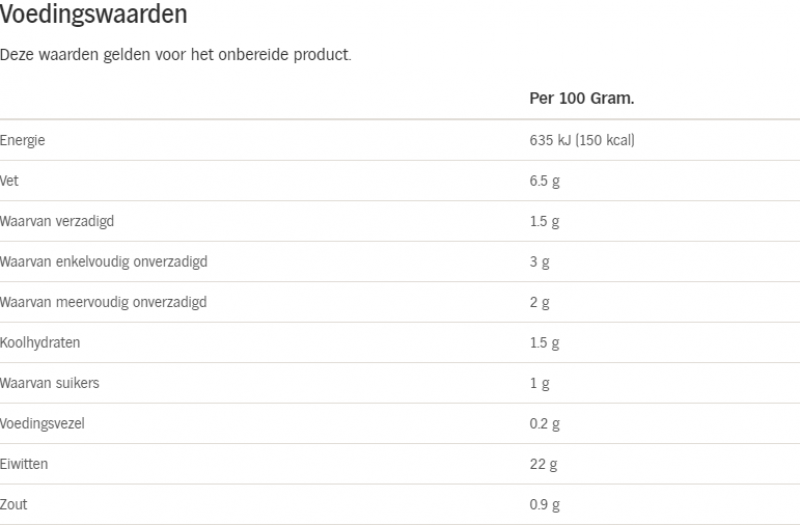This screenshot has height=525, width=800.
Task: Select the Per 100 Gram column header
Action: pyautogui.click(x=582, y=98)
